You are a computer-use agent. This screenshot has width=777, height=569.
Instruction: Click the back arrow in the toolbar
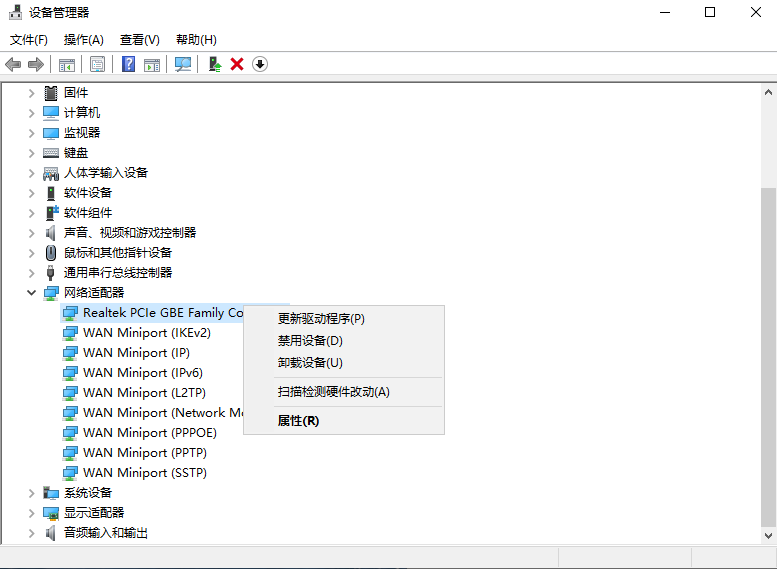pos(13,64)
